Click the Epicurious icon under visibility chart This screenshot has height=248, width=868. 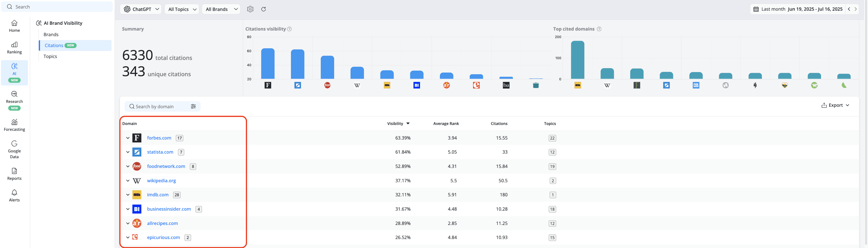tap(476, 85)
